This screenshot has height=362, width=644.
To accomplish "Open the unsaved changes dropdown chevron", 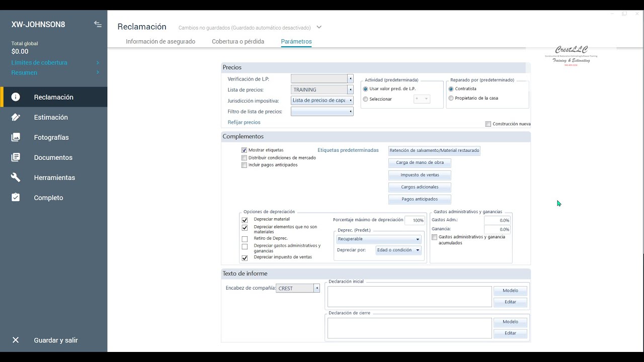I will 319,27.
